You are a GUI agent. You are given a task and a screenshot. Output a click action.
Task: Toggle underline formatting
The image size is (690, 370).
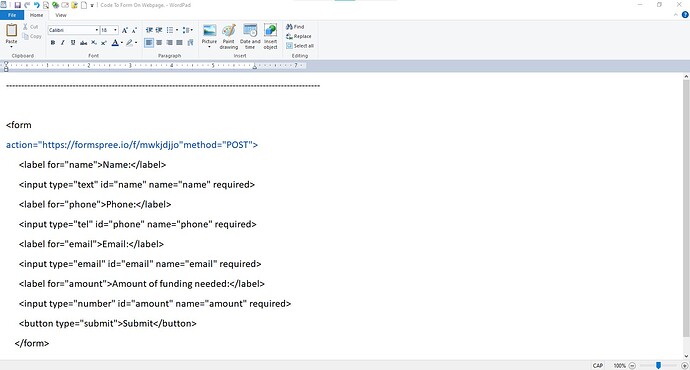click(x=73, y=43)
